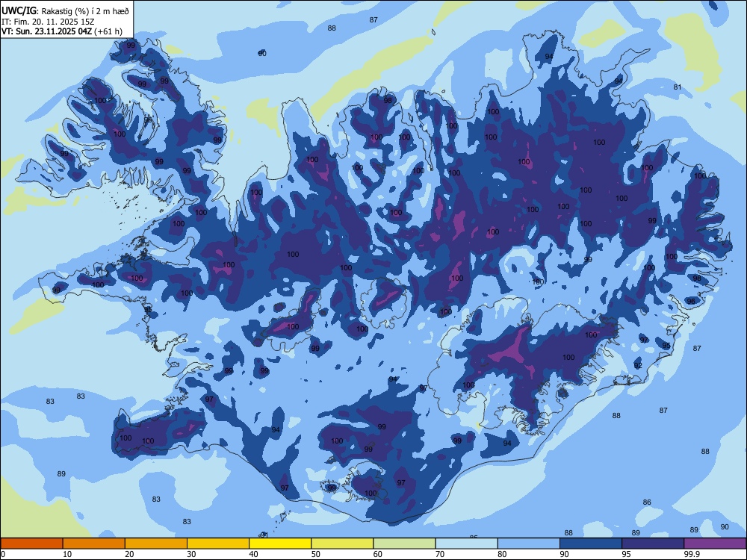
Task: Click the '0' tick label on the color scale
Action: click(x=3, y=554)
